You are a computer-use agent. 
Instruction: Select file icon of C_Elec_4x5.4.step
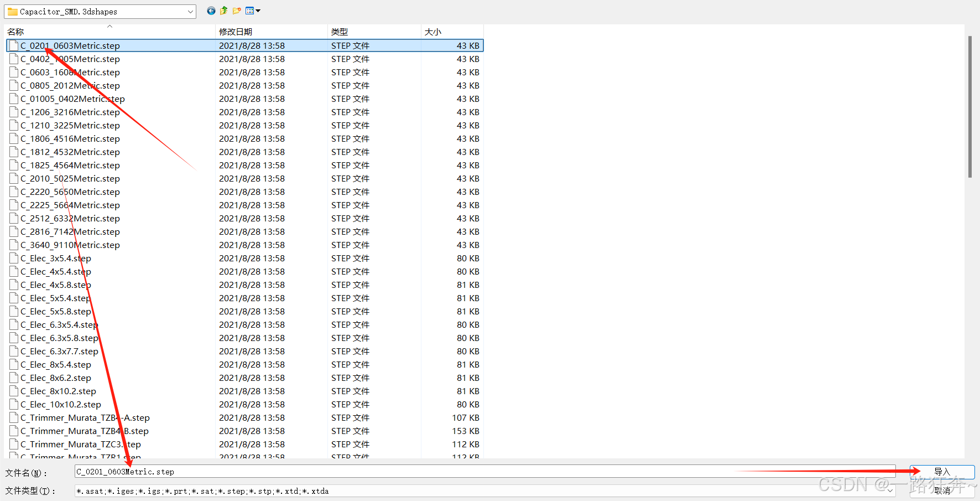[x=14, y=271]
